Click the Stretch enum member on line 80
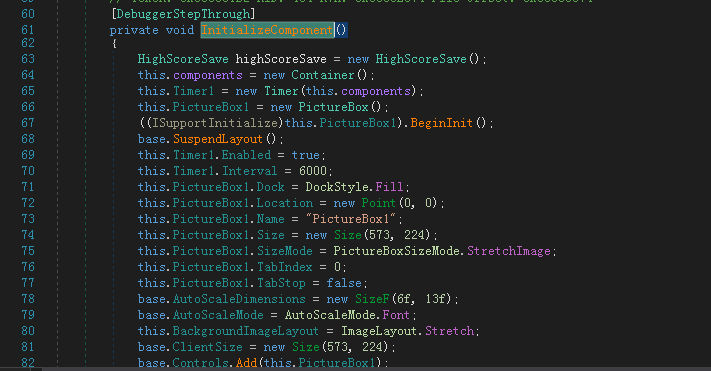 coord(449,331)
